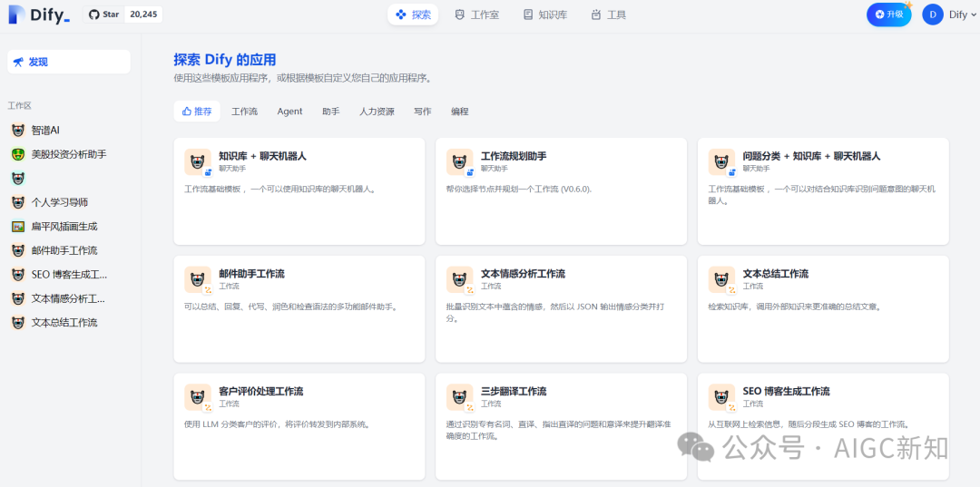Click the 扁平风插画生成 picture icon
980x487 pixels.
coord(18,227)
